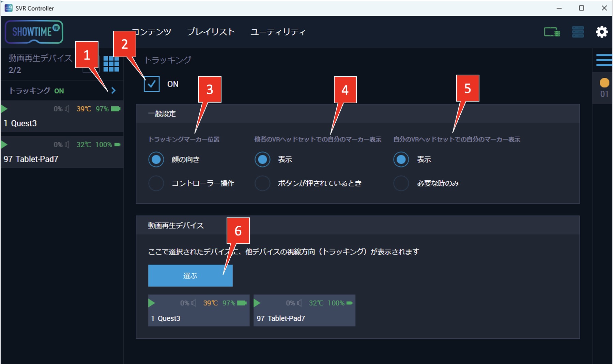Screen dimensions: 613x364
Task: Click 100% battery value on Tablet-Pad7 sidebar row
Action: pos(104,145)
